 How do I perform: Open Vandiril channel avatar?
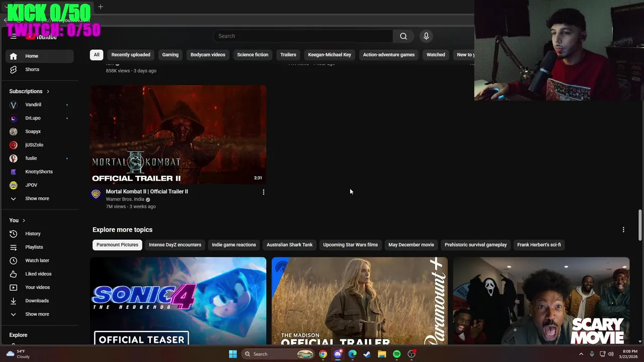(14, 105)
